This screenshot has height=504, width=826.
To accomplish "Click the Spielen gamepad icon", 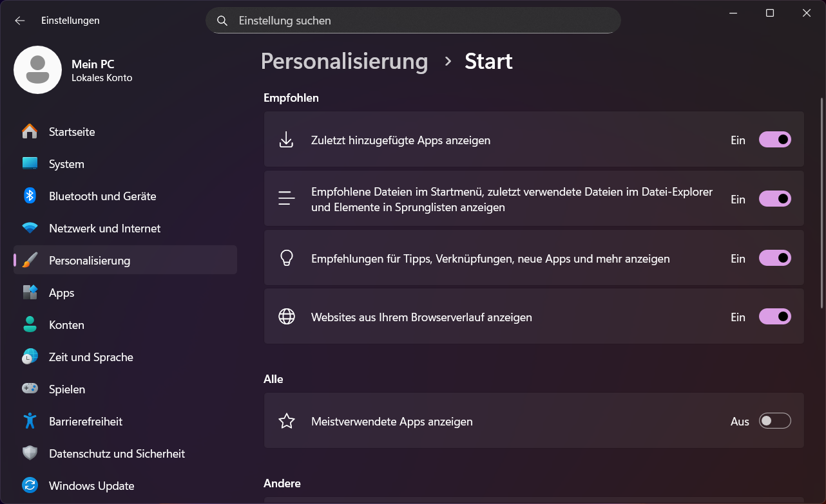I will click(x=30, y=389).
